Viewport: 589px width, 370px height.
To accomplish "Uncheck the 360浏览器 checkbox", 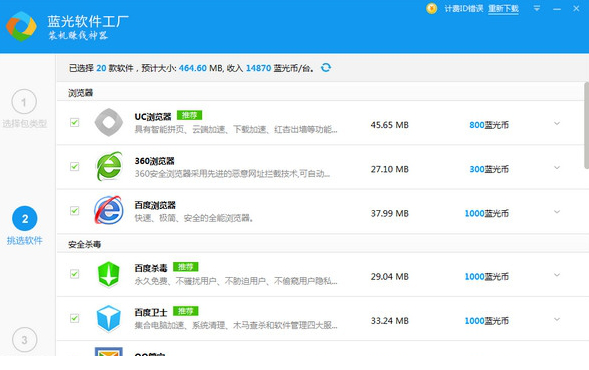I will [74, 166].
